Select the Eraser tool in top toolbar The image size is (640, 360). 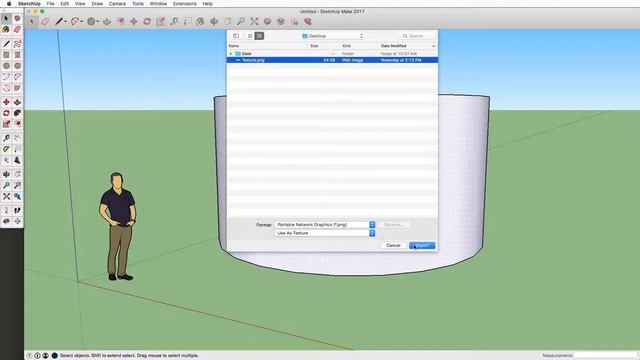[45, 21]
